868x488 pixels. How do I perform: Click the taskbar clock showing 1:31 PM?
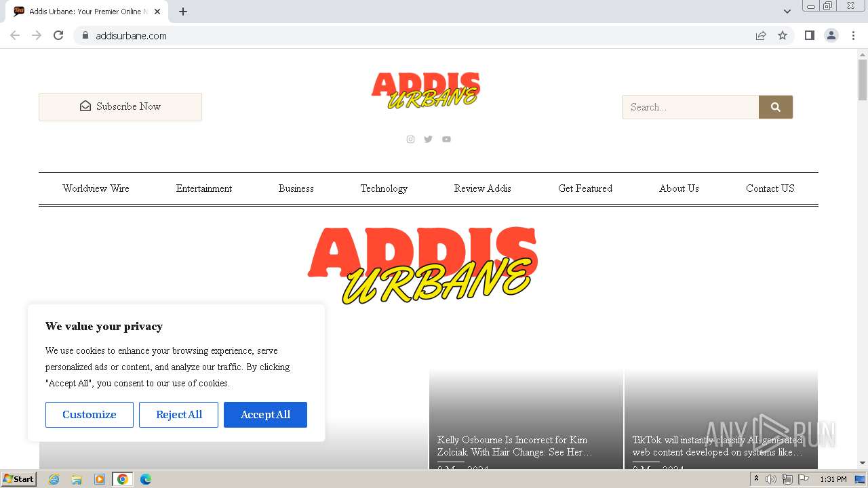point(833,479)
